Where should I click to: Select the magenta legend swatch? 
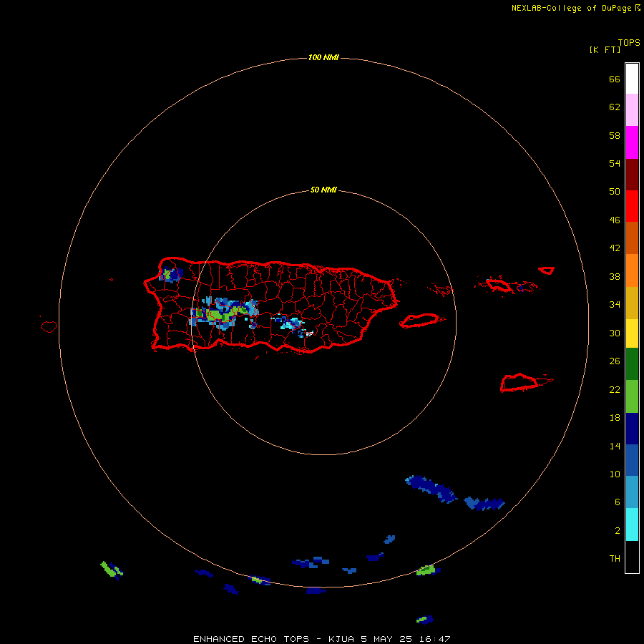tap(632, 142)
